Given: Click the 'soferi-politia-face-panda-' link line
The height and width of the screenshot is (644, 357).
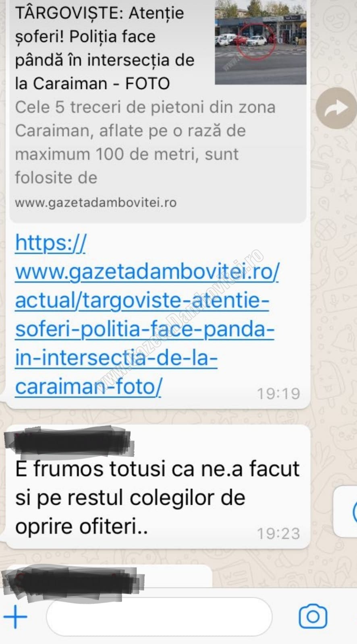Looking at the screenshot, I should pos(145,329).
